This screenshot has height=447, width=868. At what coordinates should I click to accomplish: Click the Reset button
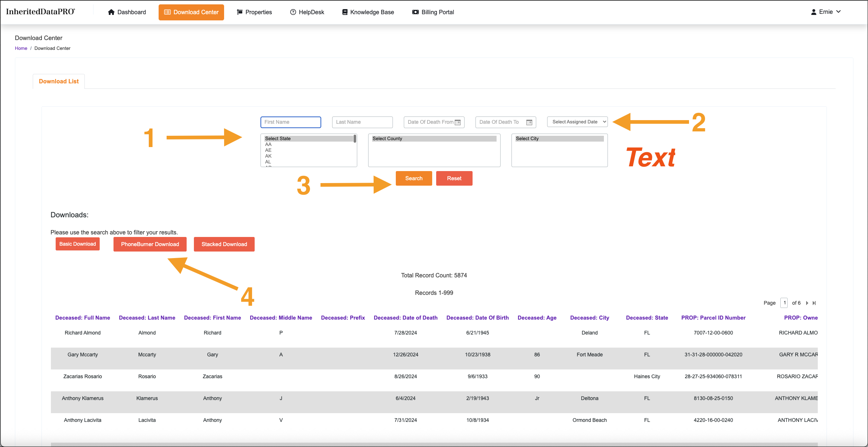(x=454, y=178)
